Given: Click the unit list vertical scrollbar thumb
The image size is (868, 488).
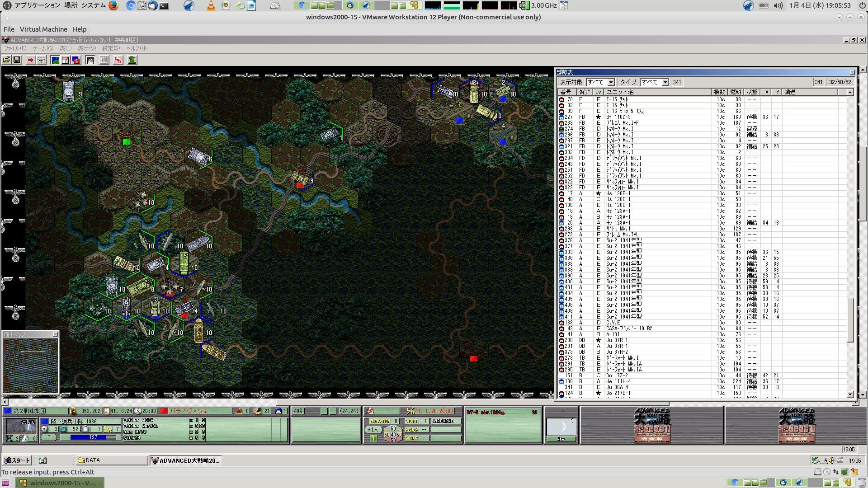Looking at the screenshot, I should [850, 320].
